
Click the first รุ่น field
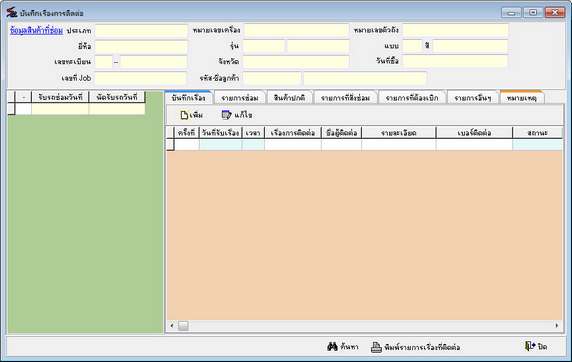point(264,46)
